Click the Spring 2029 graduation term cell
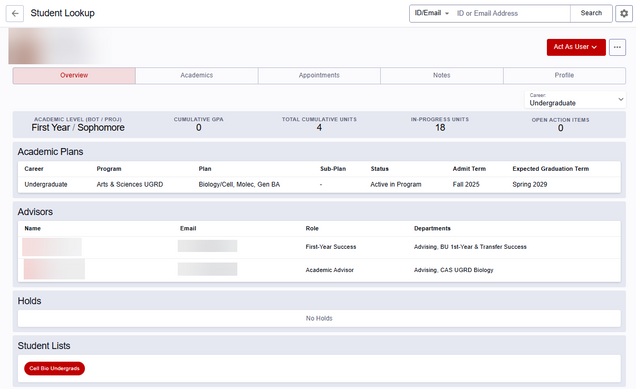Viewport: 636px width, 389px height. point(530,185)
